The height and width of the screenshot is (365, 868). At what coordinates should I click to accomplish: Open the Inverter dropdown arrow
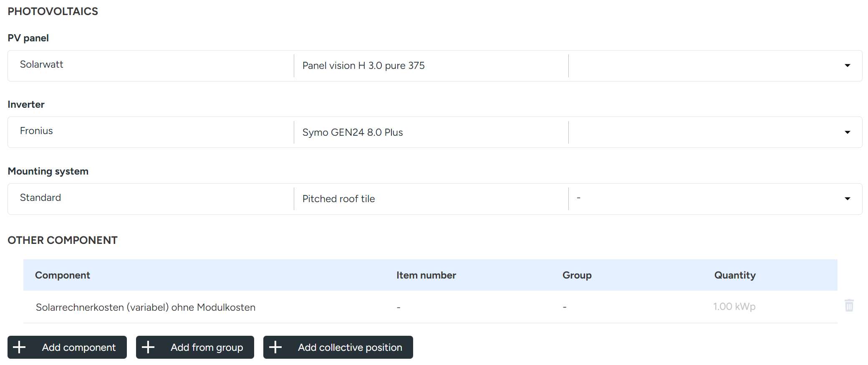tap(847, 132)
